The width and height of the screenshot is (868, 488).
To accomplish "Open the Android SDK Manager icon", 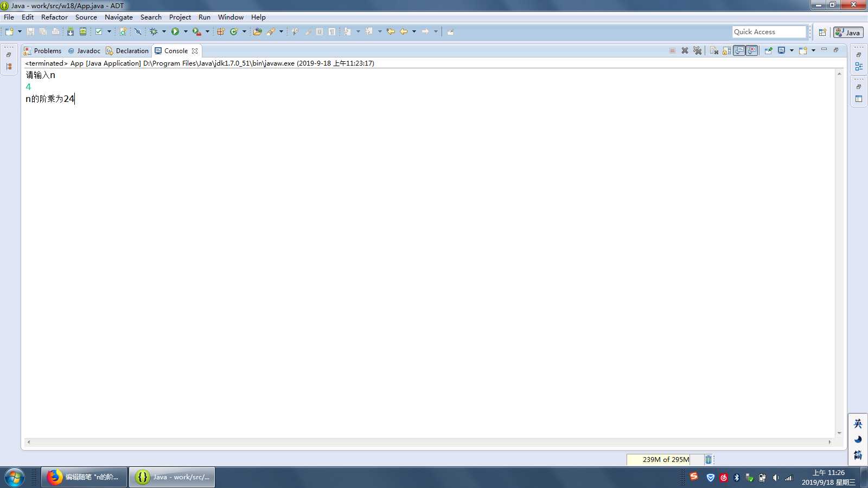I will pos(71,31).
